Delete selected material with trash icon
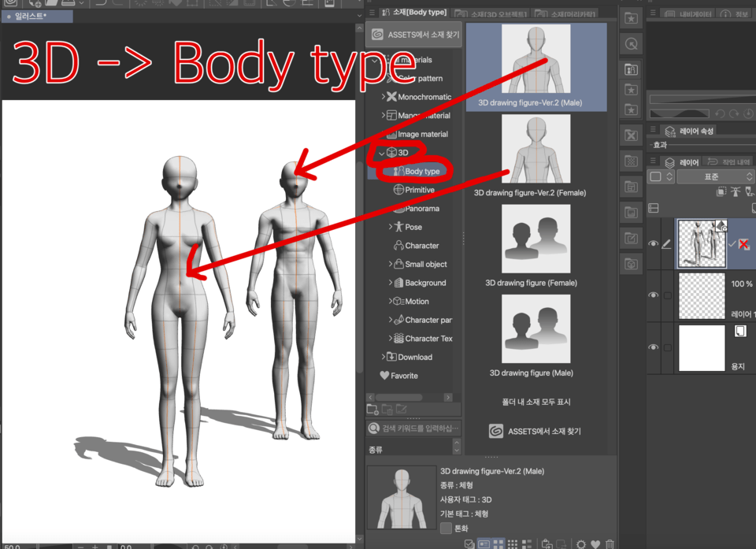The image size is (756, 549). pos(610,543)
